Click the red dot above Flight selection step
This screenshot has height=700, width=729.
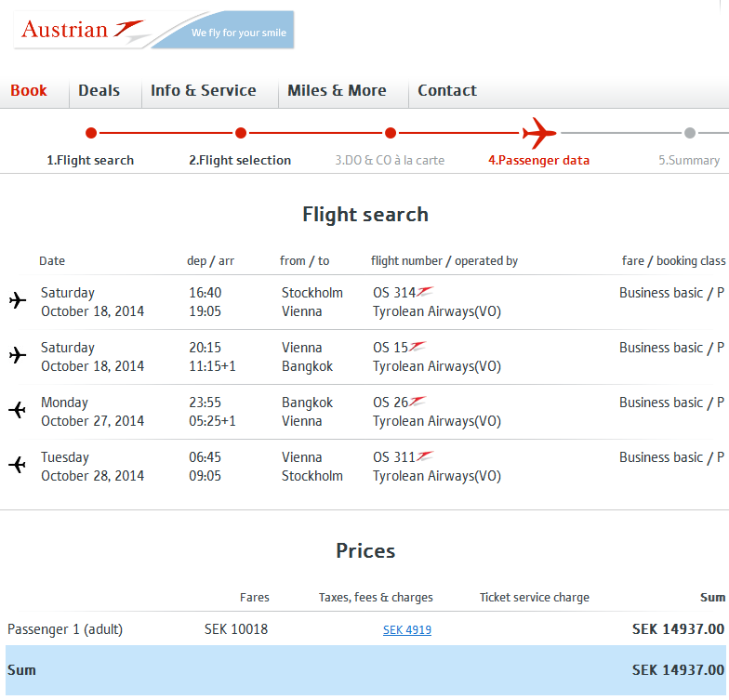pyautogui.click(x=241, y=133)
